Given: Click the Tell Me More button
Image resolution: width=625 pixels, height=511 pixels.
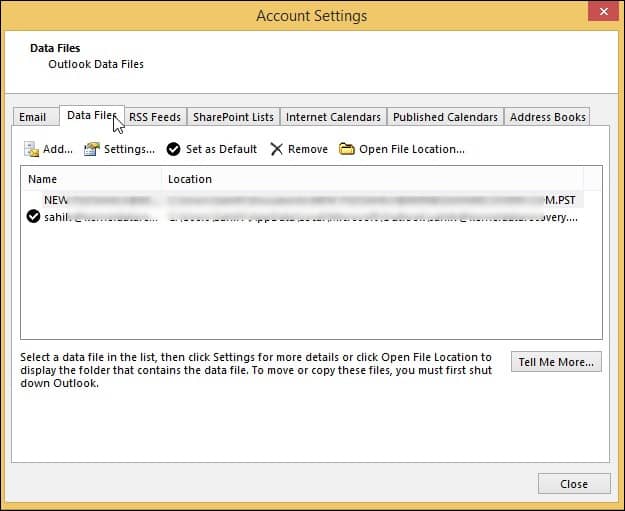Looking at the screenshot, I should point(556,362).
